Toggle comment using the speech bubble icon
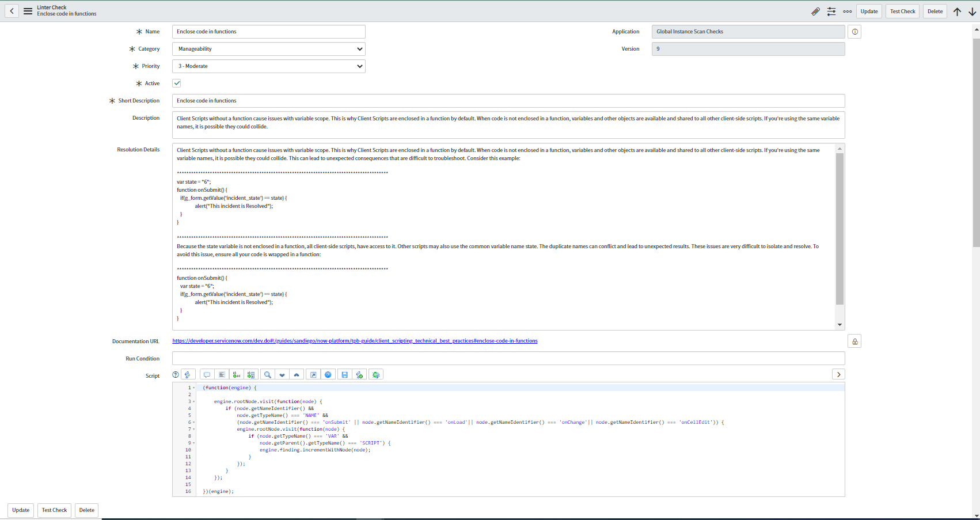This screenshot has height=520, width=980. pyautogui.click(x=207, y=374)
